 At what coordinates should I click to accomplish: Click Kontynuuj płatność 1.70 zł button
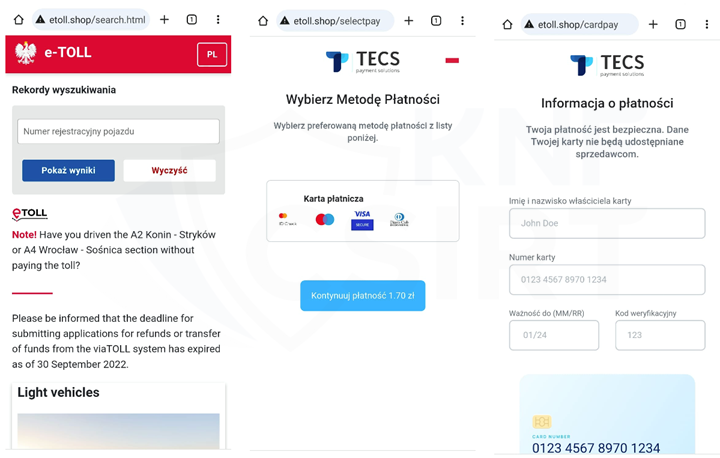pyautogui.click(x=363, y=295)
